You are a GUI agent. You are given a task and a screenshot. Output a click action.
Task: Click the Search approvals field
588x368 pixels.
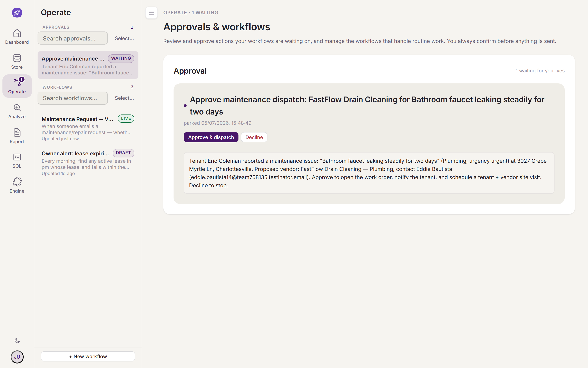[x=73, y=38]
